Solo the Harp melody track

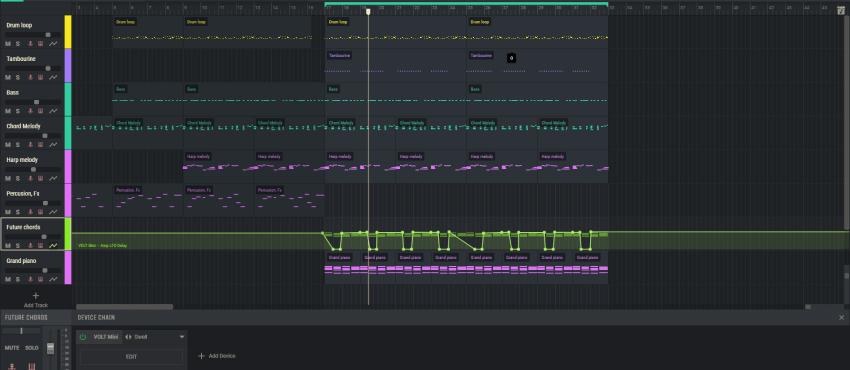(x=17, y=178)
